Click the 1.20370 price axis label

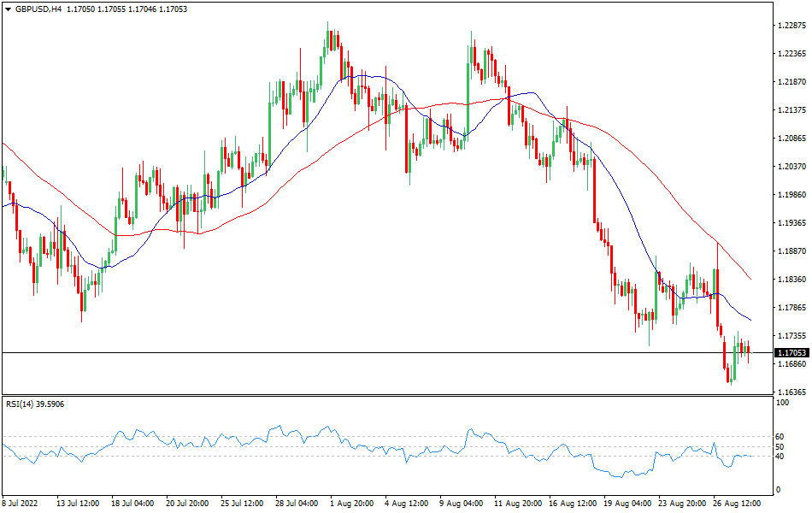(x=791, y=167)
